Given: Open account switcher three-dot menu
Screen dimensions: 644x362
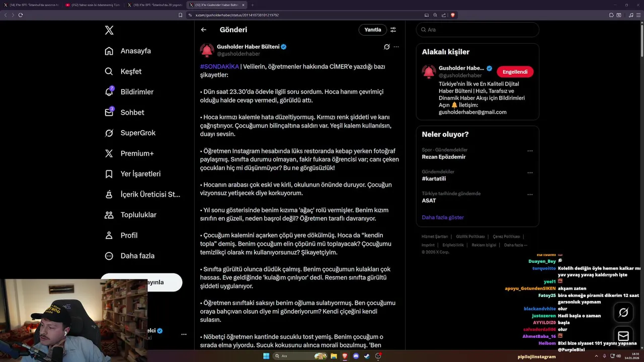Looking at the screenshot, I should [184, 334].
